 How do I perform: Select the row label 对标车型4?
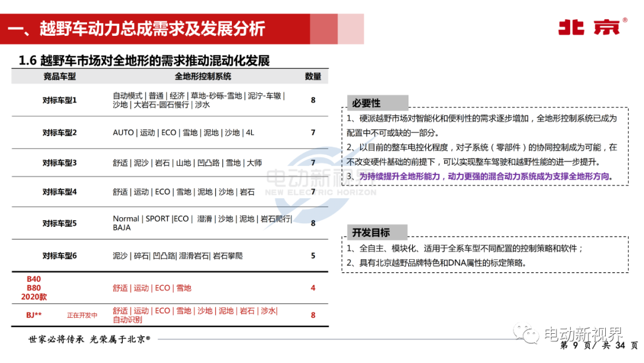tap(60, 192)
